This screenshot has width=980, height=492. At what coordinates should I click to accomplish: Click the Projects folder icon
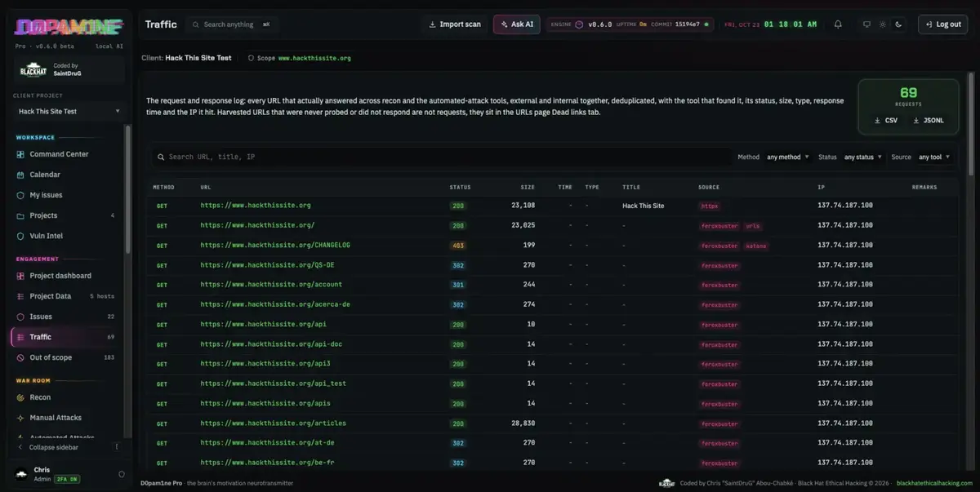coord(21,215)
